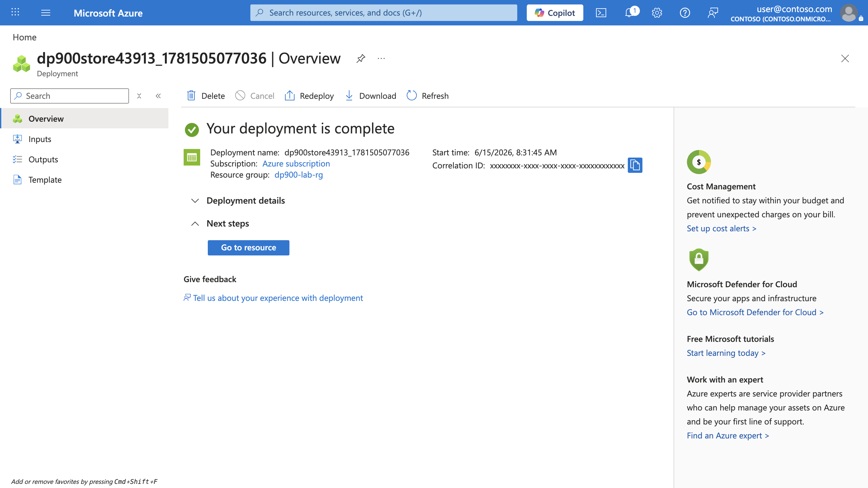This screenshot has width=868, height=488.
Task: Click Find an Azure expert link
Action: tap(728, 436)
